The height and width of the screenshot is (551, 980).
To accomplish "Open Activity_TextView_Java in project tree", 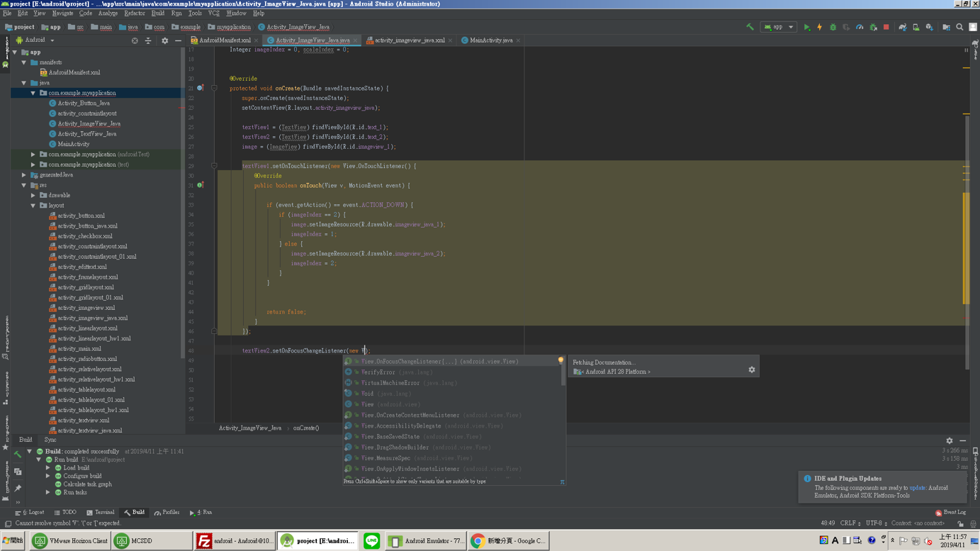I will pyautogui.click(x=87, y=134).
